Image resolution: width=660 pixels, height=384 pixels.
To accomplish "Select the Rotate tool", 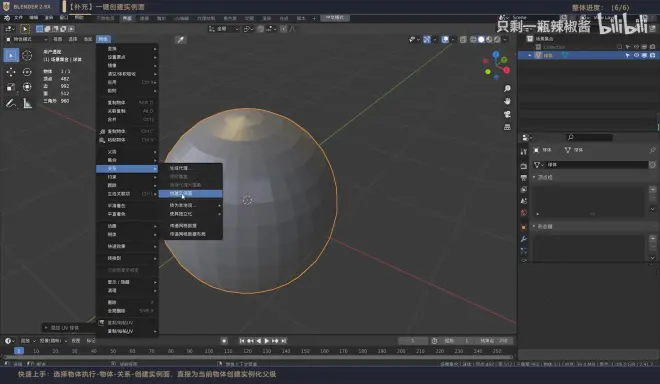I will coord(27,72).
